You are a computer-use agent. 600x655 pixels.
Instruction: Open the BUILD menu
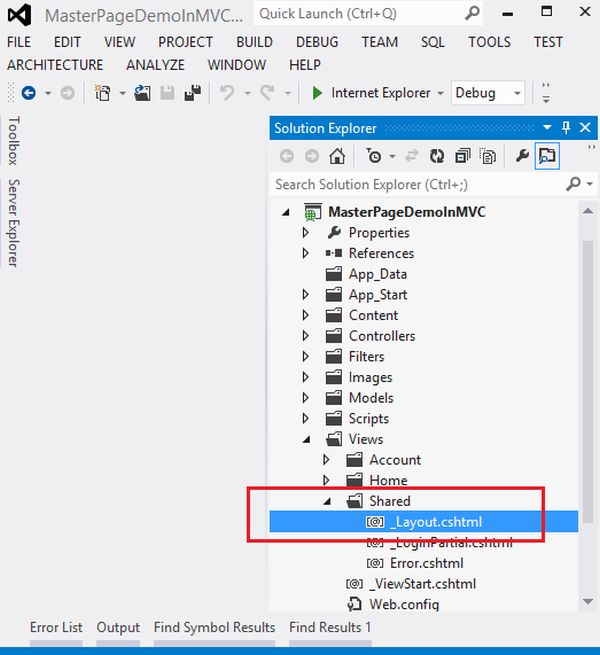tap(254, 42)
